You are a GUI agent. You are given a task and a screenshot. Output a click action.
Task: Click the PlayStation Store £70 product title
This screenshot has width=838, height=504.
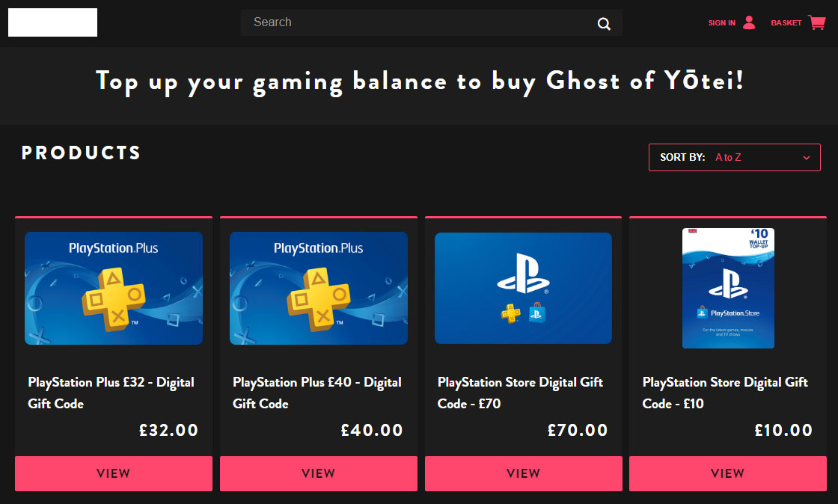pyautogui.click(x=520, y=393)
